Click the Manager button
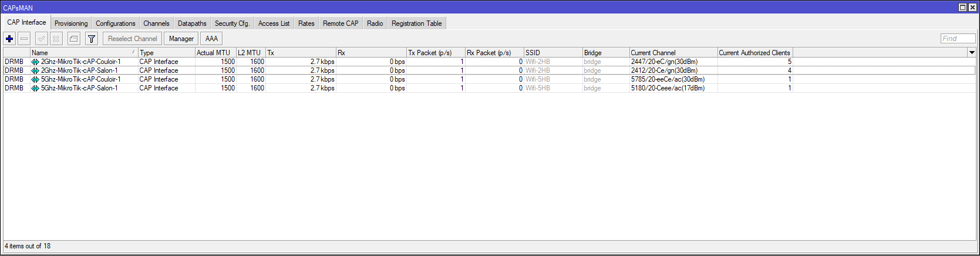This screenshot has width=980, height=256. (x=181, y=39)
